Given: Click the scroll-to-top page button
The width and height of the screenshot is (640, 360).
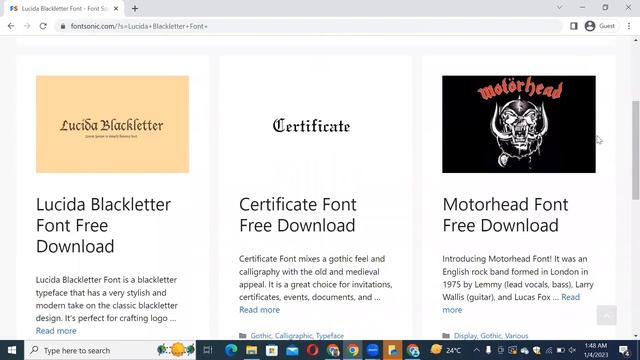Looking at the screenshot, I should (x=607, y=315).
